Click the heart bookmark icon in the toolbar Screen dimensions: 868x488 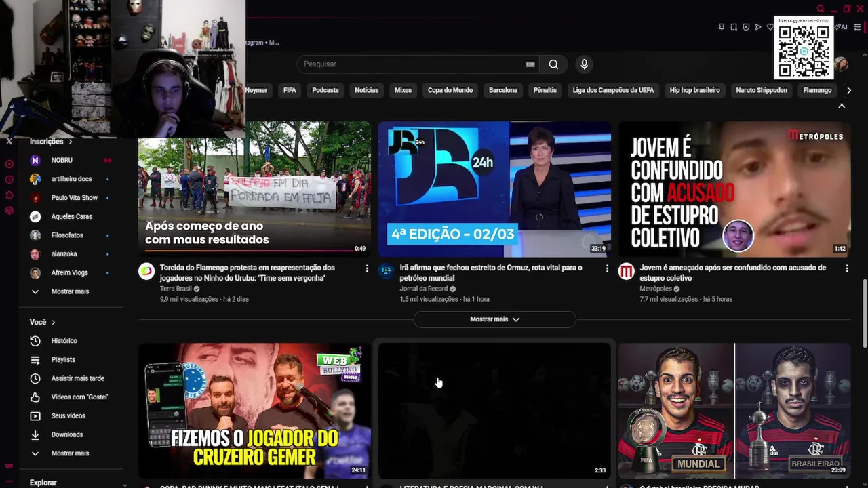click(x=770, y=27)
